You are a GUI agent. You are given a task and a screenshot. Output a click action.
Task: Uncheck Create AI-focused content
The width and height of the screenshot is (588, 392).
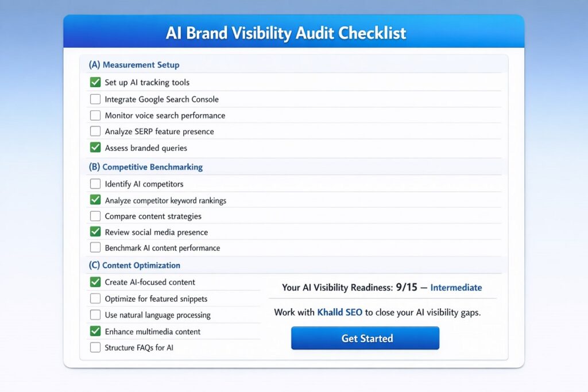coord(95,282)
